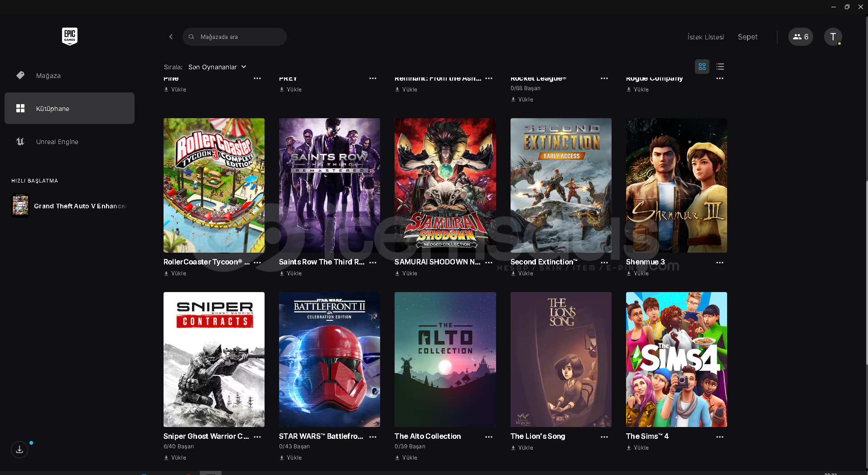
Task: Open the friends list icon showing 6
Action: click(800, 37)
